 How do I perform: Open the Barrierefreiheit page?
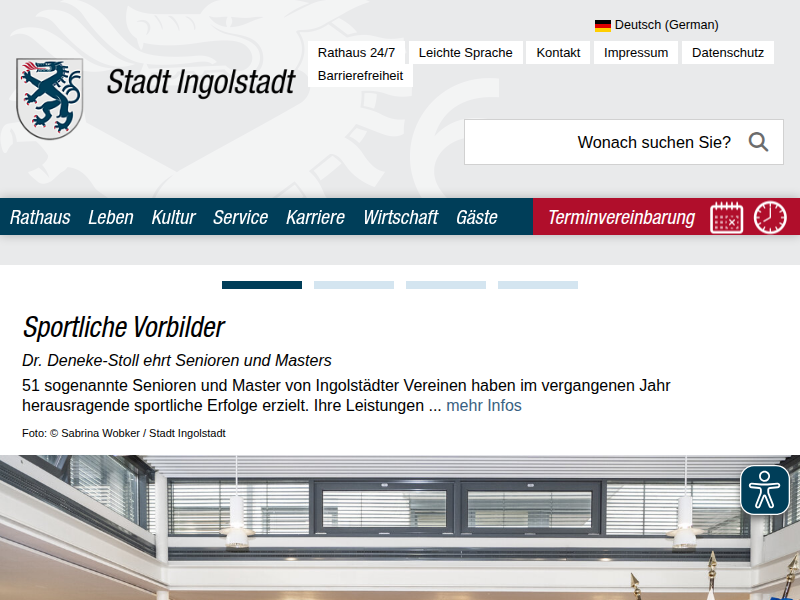(x=360, y=75)
